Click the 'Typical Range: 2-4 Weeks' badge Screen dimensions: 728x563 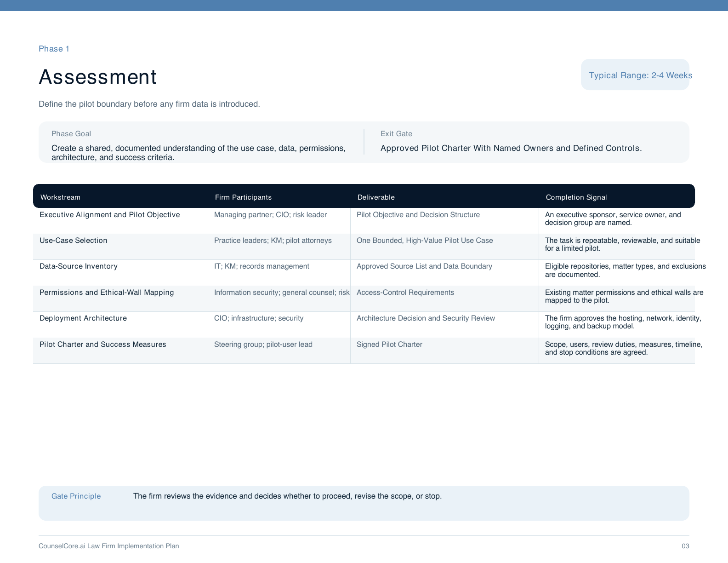635,75
